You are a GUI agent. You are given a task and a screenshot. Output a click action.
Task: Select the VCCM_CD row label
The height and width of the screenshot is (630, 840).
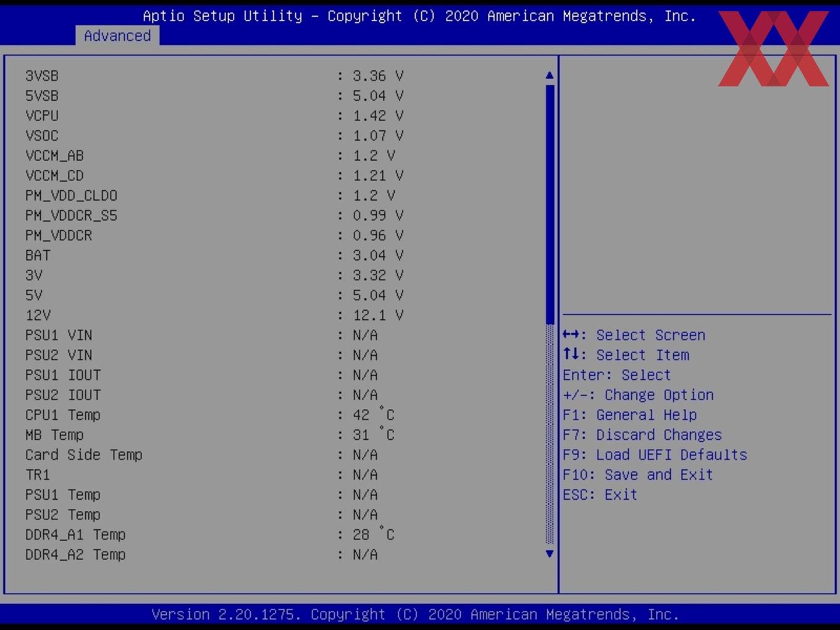(x=54, y=175)
